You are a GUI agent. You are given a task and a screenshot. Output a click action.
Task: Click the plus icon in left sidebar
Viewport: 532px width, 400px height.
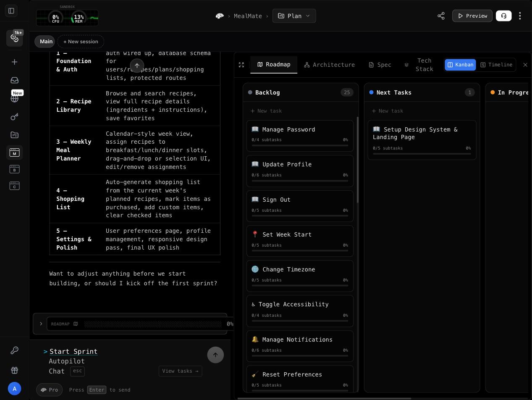click(14, 62)
